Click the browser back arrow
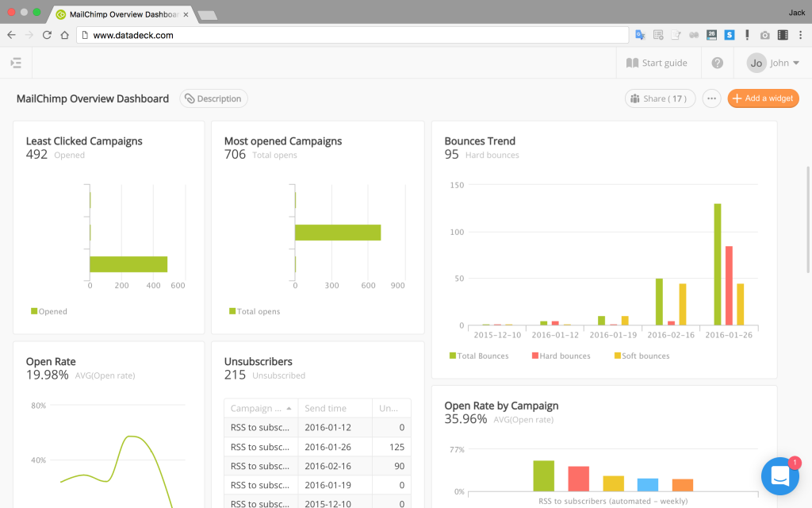812x508 pixels. pyautogui.click(x=11, y=35)
